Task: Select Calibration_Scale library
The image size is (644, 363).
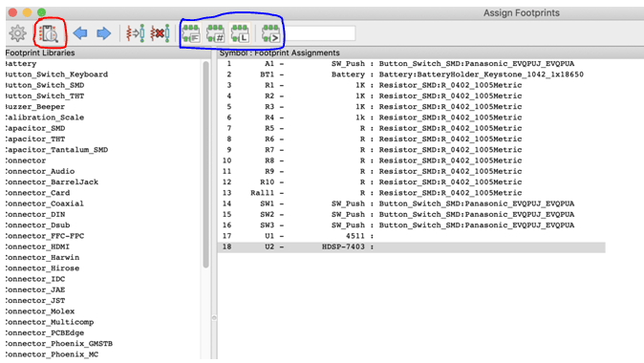Action: pos(45,117)
